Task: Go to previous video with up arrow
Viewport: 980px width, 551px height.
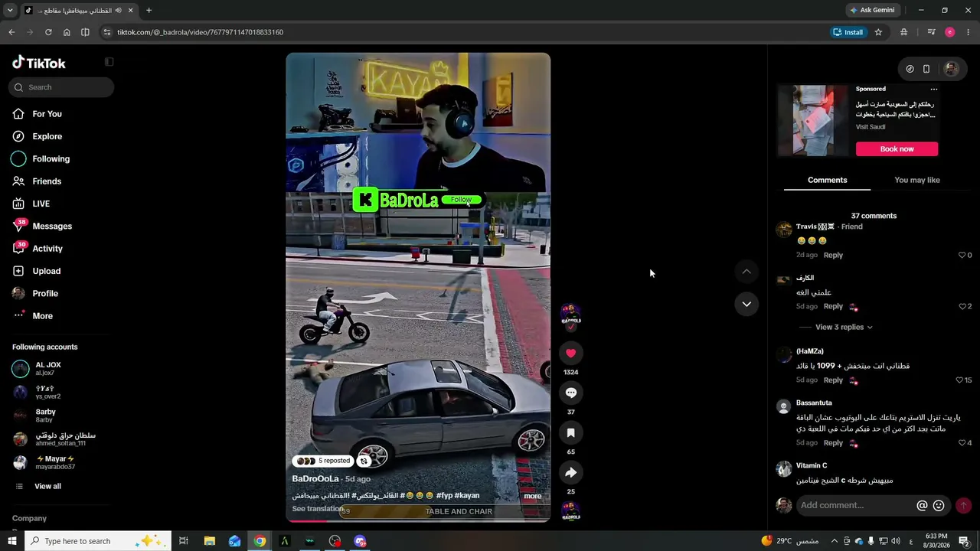Action: pos(746,272)
